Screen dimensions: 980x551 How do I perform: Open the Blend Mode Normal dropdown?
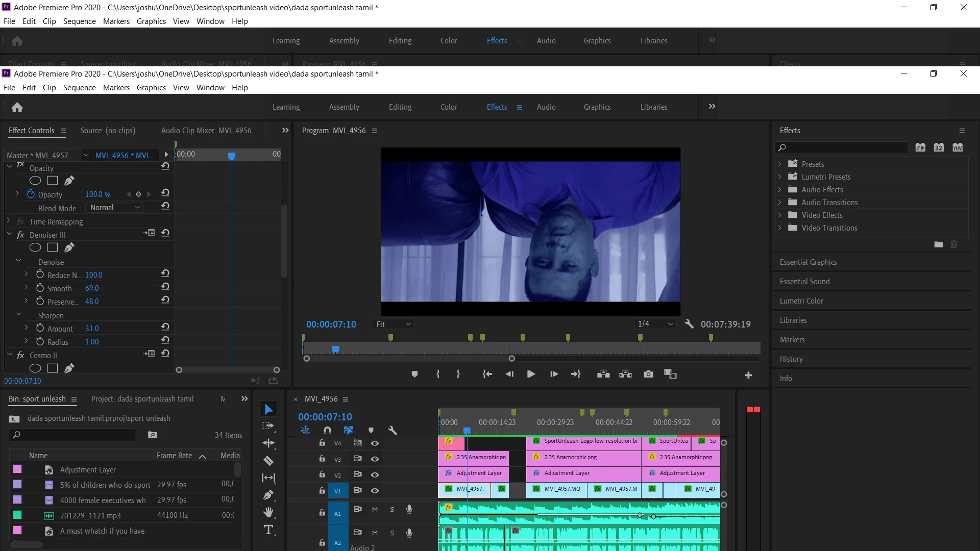pos(114,208)
